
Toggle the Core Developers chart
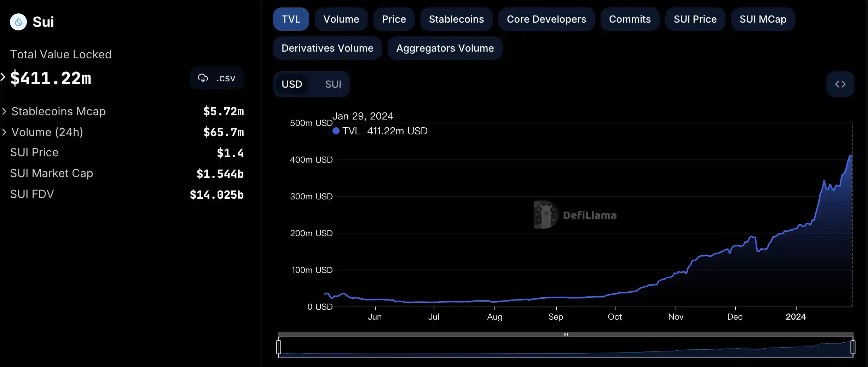point(546,19)
